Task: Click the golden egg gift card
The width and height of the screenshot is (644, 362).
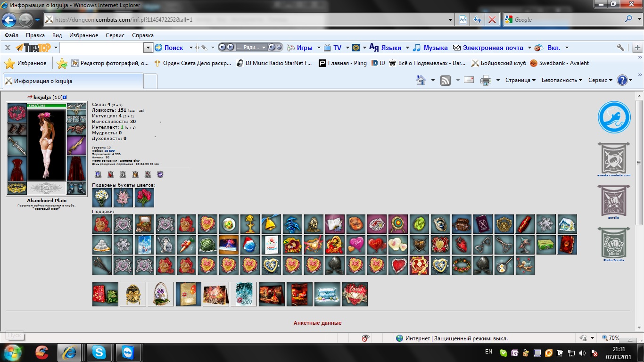Action: pyautogui.click(x=133, y=294)
